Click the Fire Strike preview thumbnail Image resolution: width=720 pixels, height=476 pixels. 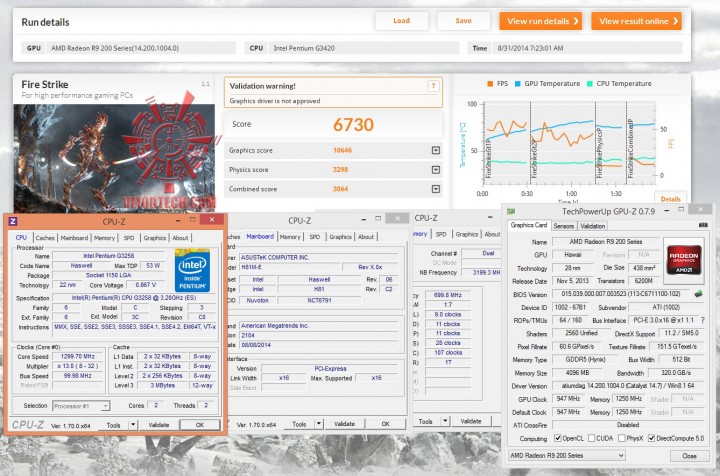(114, 158)
